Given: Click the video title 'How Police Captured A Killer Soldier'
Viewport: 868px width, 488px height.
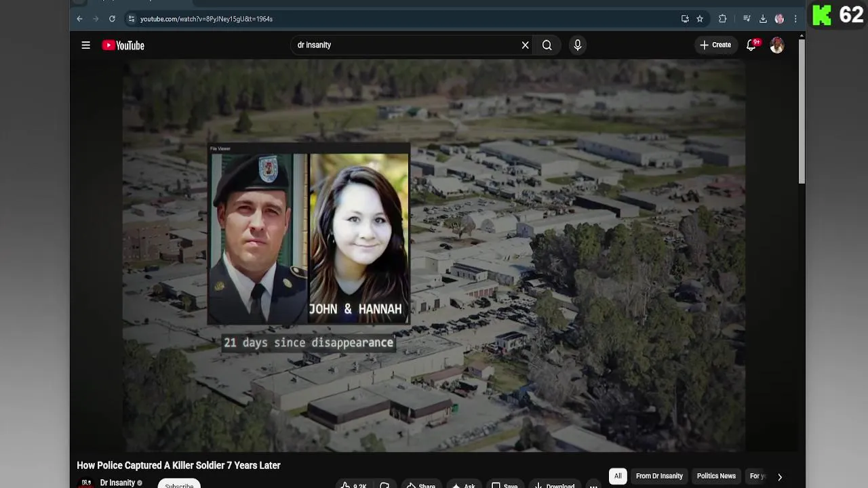Looking at the screenshot, I should (178, 466).
